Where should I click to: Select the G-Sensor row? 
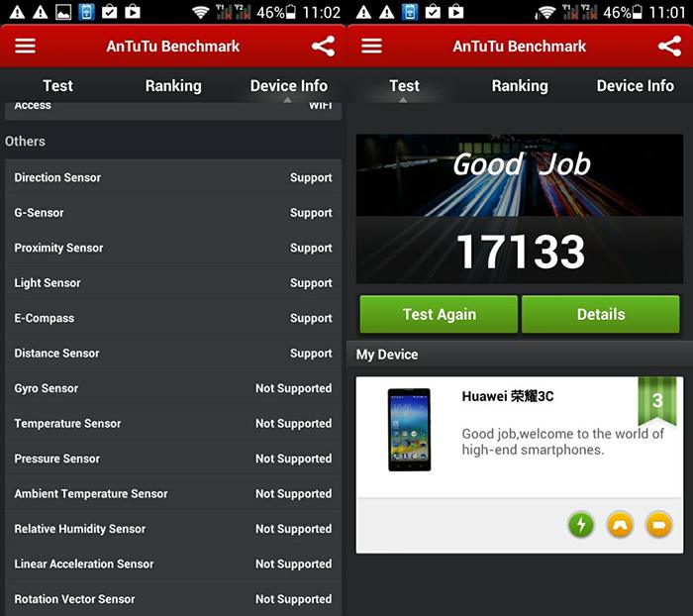click(x=173, y=213)
